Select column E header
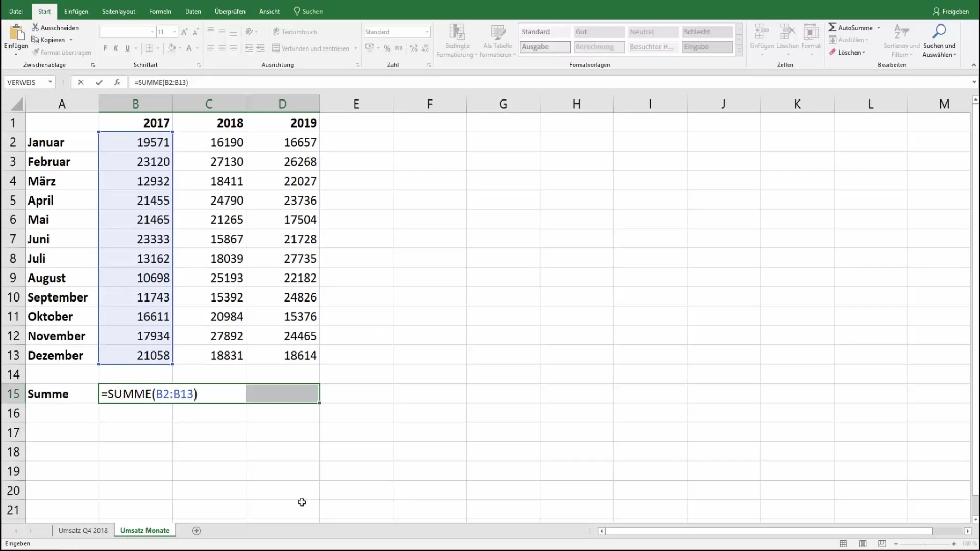This screenshot has width=980, height=551. [356, 104]
